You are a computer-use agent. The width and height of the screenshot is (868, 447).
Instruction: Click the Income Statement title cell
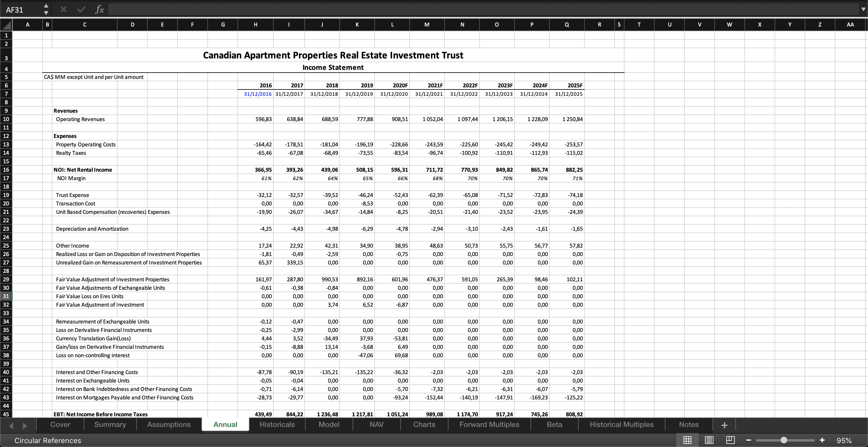[x=333, y=67]
